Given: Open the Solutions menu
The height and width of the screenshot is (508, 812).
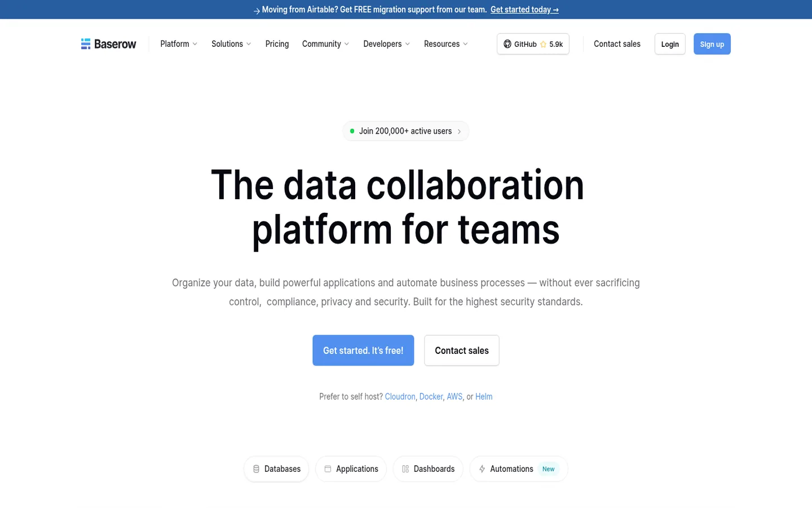Looking at the screenshot, I should pos(231,44).
